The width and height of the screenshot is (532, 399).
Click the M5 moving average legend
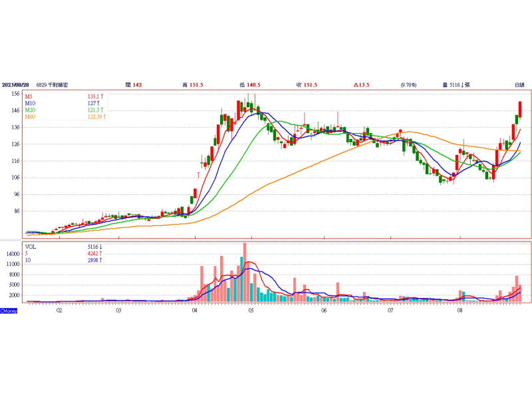[29, 96]
